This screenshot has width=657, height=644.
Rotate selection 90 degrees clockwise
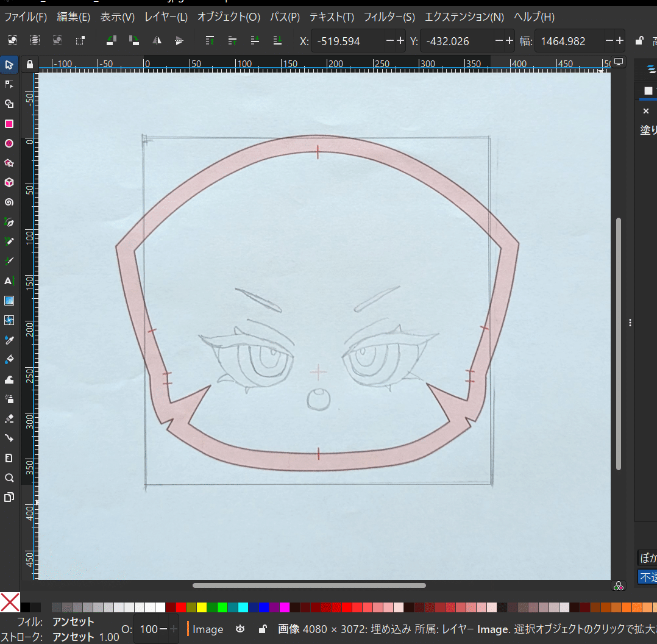(x=134, y=40)
